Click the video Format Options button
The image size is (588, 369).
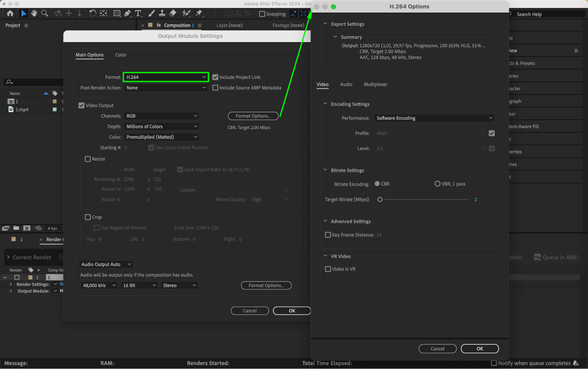point(253,116)
